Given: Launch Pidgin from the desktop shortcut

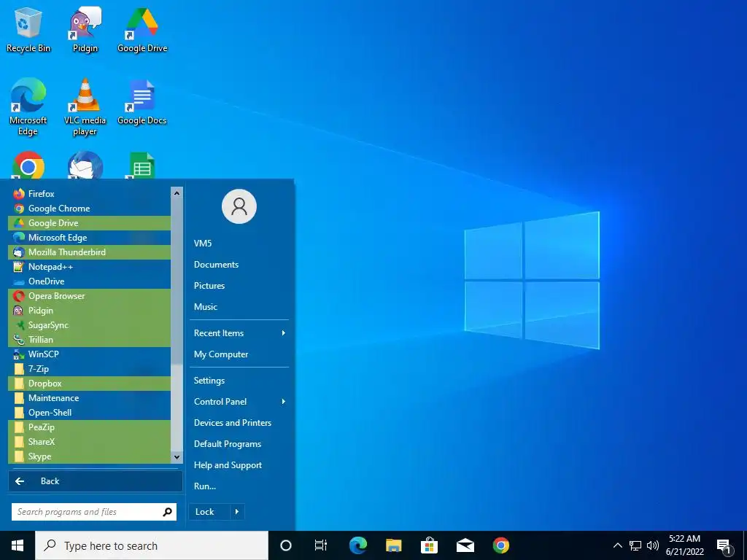Looking at the screenshot, I should pos(85,29).
